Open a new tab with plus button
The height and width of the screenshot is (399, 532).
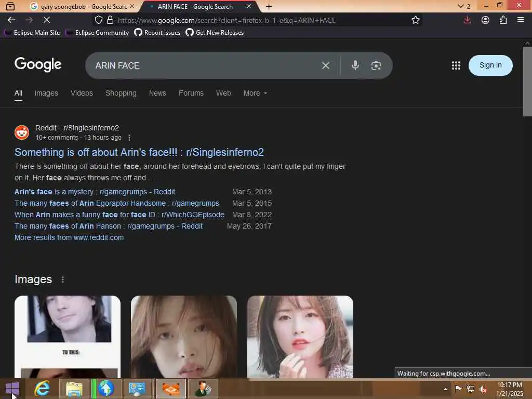[269, 6]
